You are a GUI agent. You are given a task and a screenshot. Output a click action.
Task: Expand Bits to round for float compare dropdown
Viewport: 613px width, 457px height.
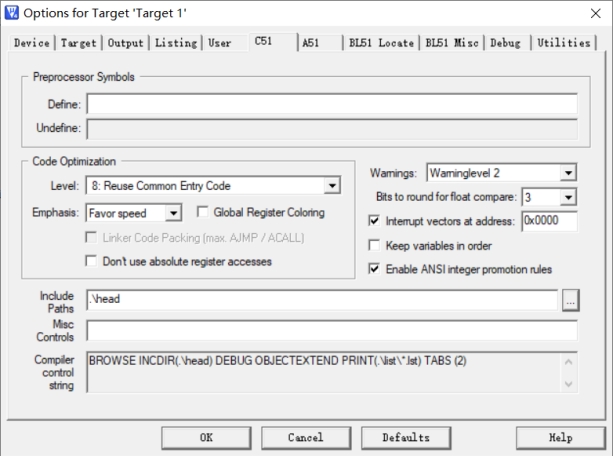coord(568,197)
